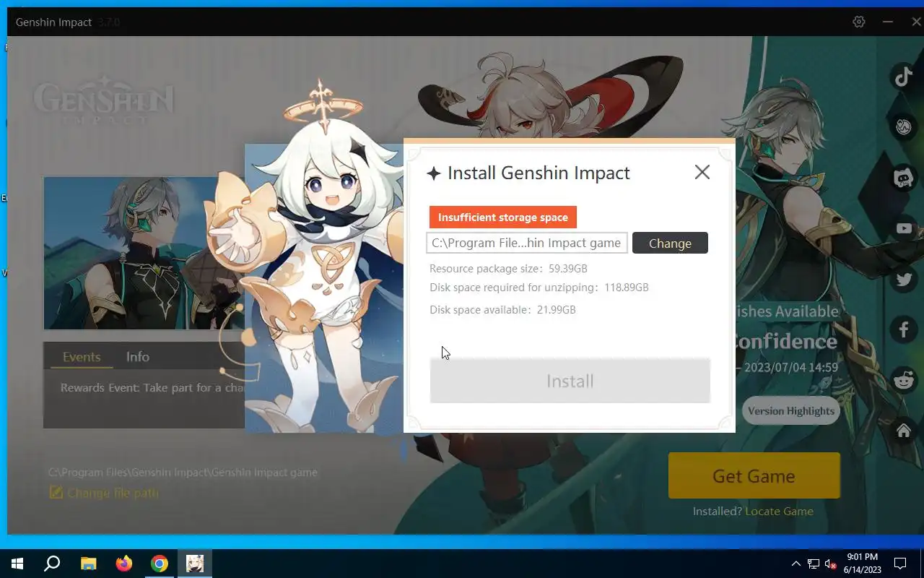Open File Explorer from the taskbar

click(x=88, y=564)
